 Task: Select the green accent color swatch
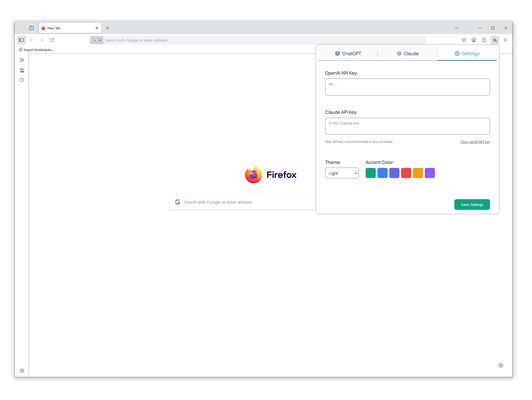pyautogui.click(x=370, y=173)
